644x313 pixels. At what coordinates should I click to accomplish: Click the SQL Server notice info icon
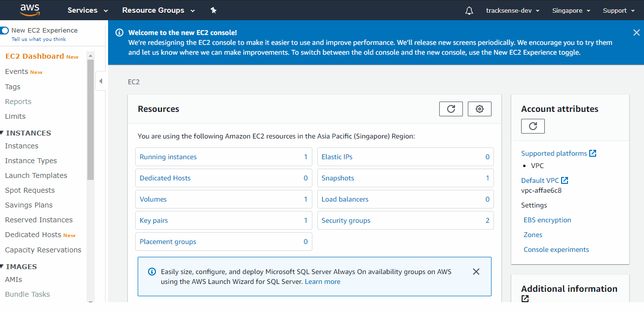tap(152, 272)
